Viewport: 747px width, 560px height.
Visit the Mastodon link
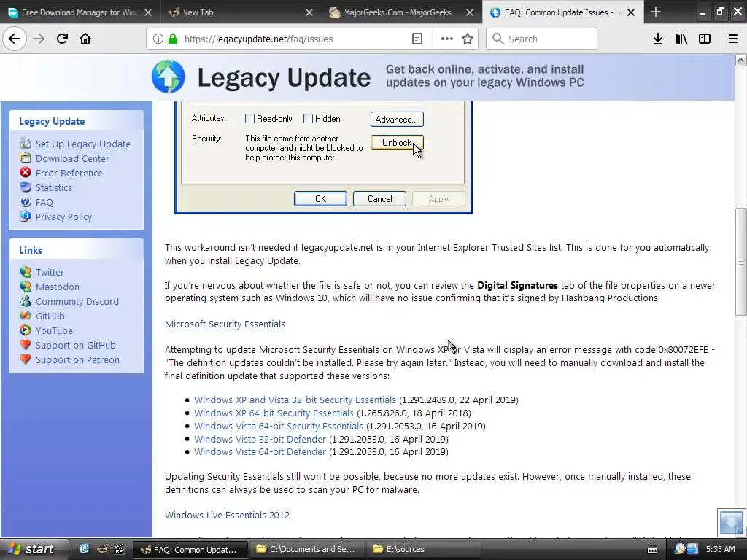[58, 287]
